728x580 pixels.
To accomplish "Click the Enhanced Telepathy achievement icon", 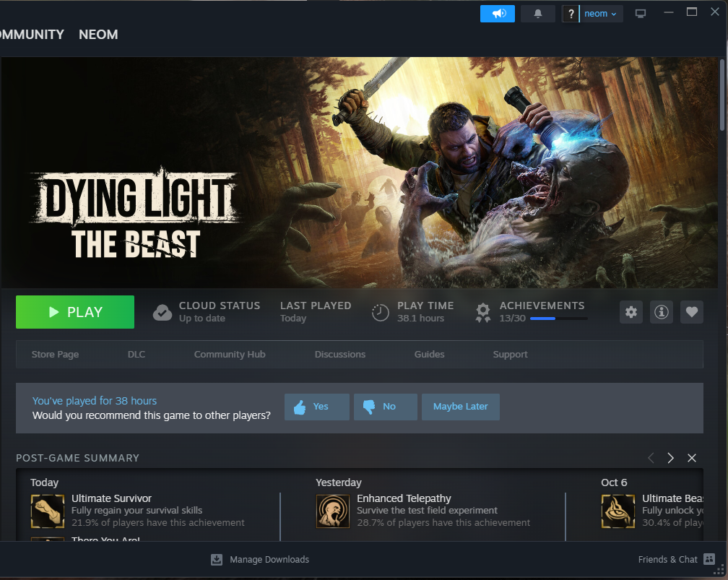I will point(333,511).
